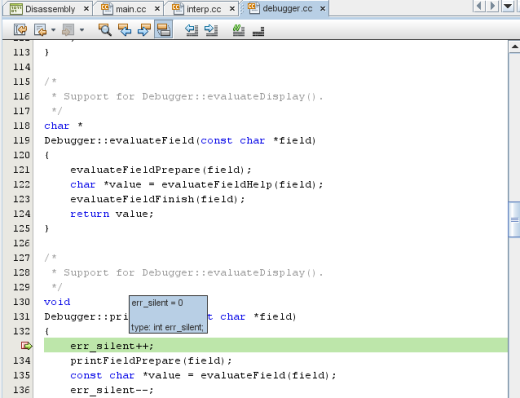Click 'type: int err_silent;' in tooltip
This screenshot has height=398, width=520.
pos(167,327)
